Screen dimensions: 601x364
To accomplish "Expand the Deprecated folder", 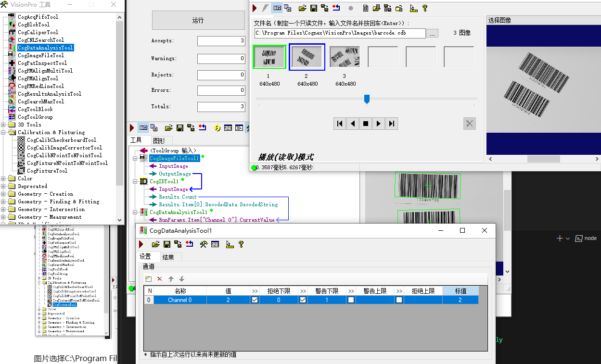I will pyautogui.click(x=3, y=187).
